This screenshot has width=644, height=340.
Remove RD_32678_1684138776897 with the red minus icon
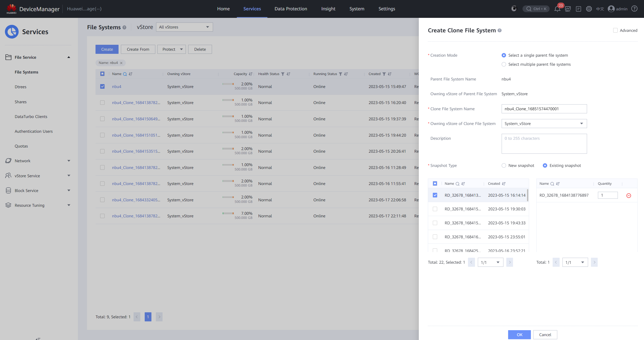click(628, 196)
